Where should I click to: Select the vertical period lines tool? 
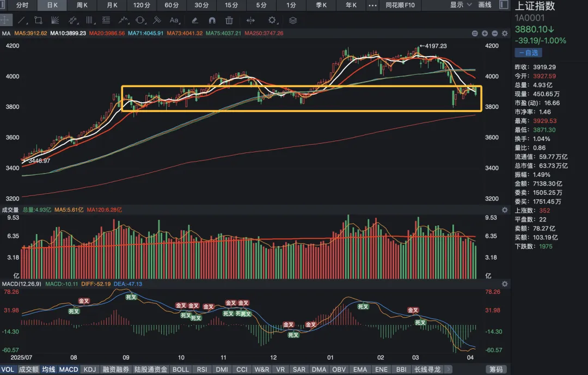pos(90,20)
